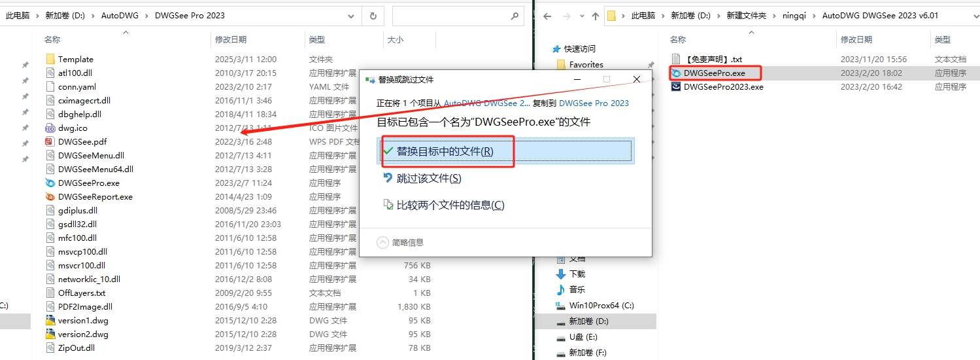Sort left window by 名称 column

coord(53,40)
